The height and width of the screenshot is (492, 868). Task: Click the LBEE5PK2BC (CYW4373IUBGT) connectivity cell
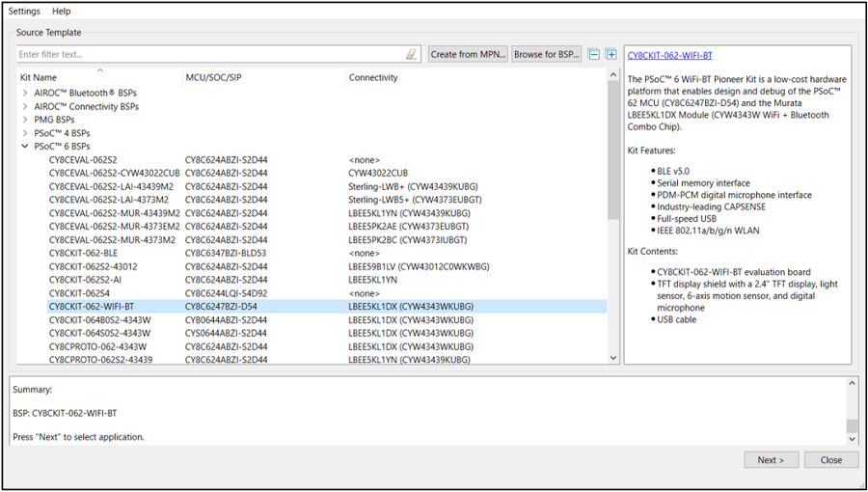coord(407,239)
